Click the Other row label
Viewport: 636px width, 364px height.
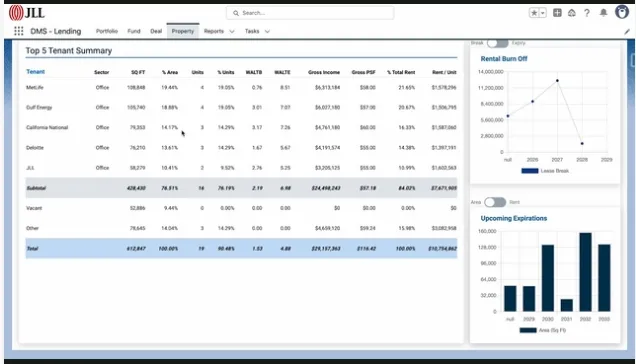(x=32, y=228)
